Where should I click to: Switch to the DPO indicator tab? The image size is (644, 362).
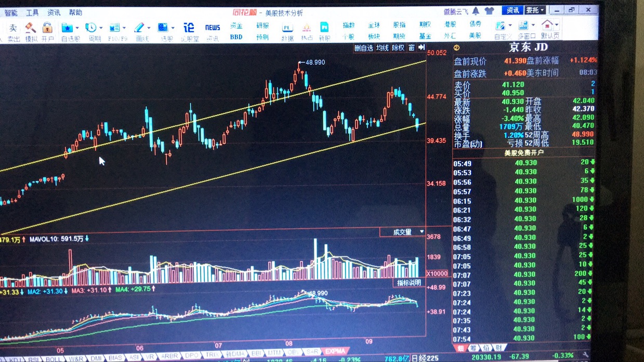click(x=192, y=356)
